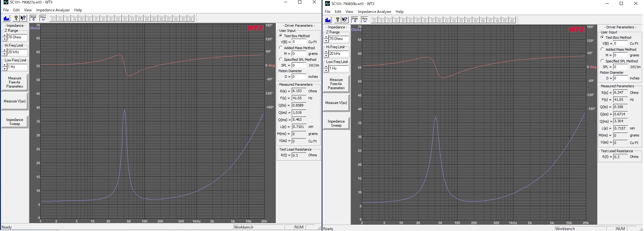Screen dimensions: 644x231
Task: Open About help icon in left window toolbar
Action: (x=16, y=18)
